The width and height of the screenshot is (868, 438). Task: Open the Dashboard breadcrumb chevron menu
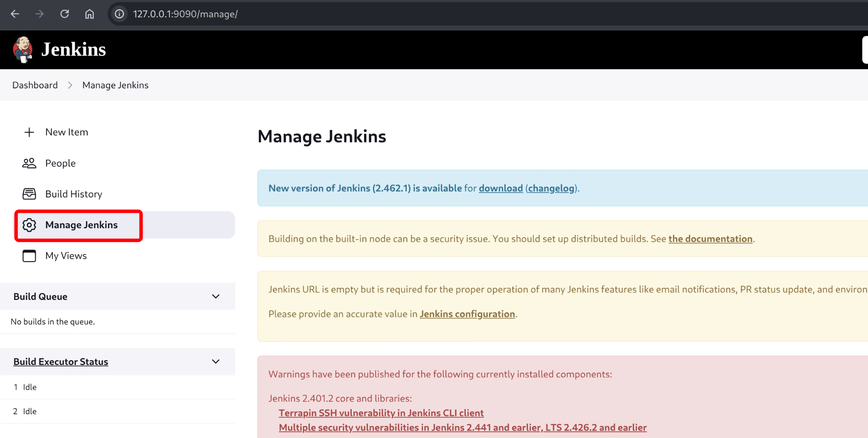(x=70, y=85)
